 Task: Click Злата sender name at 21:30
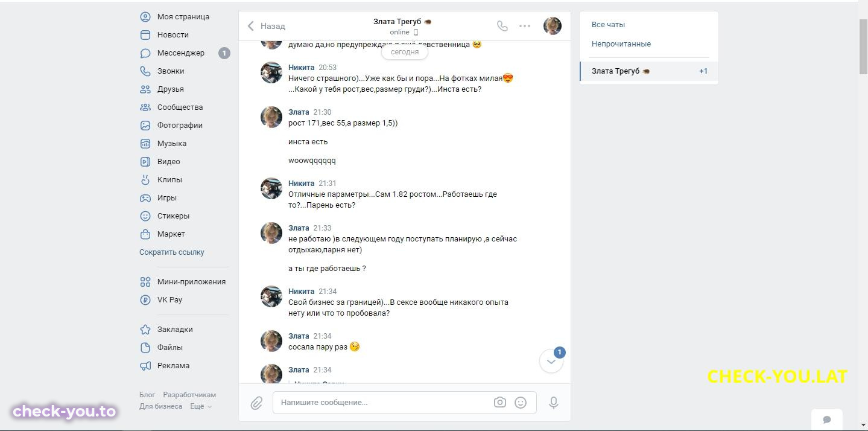point(299,112)
